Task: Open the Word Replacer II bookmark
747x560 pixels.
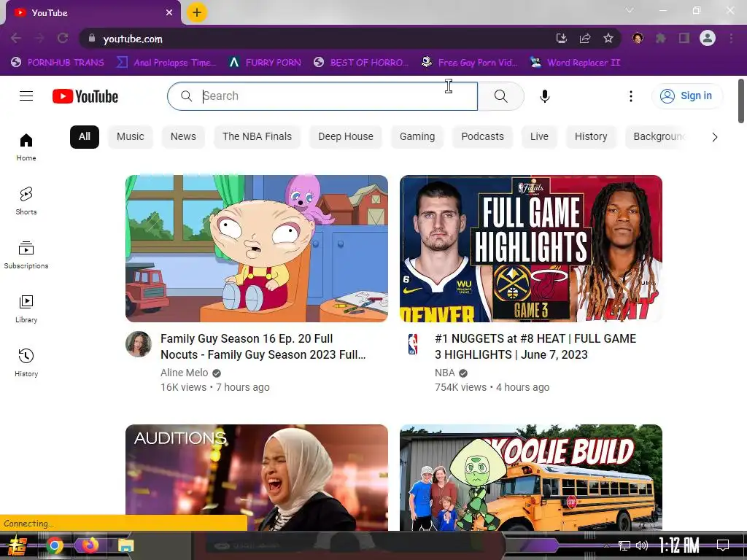Action: (575, 63)
